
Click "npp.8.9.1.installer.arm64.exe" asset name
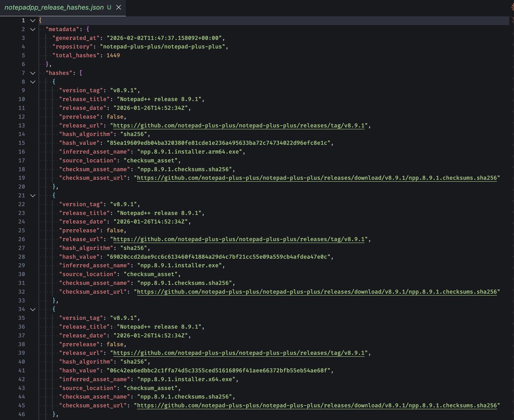pyautogui.click(x=191, y=152)
